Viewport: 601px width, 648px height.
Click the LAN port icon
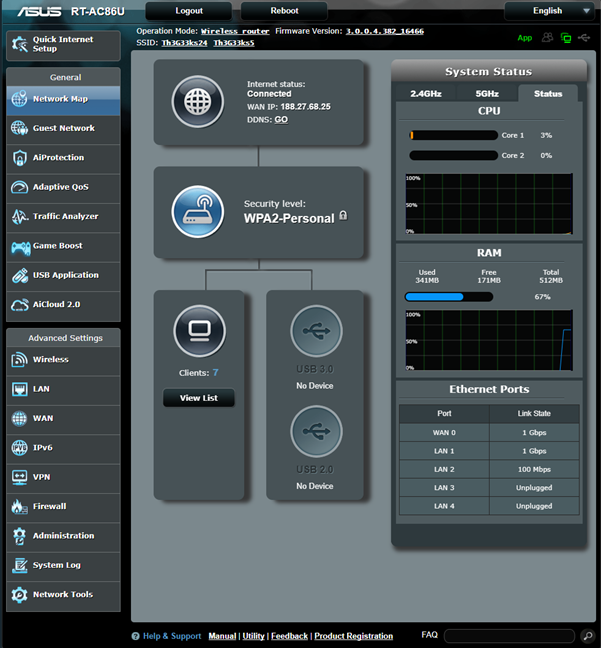[x=19, y=389]
